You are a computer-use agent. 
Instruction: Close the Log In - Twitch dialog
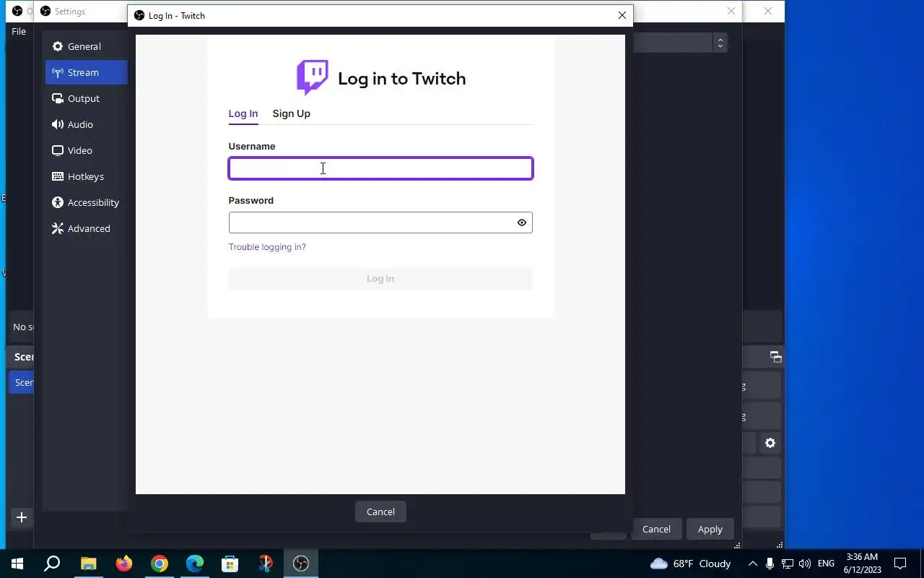pyautogui.click(x=622, y=15)
